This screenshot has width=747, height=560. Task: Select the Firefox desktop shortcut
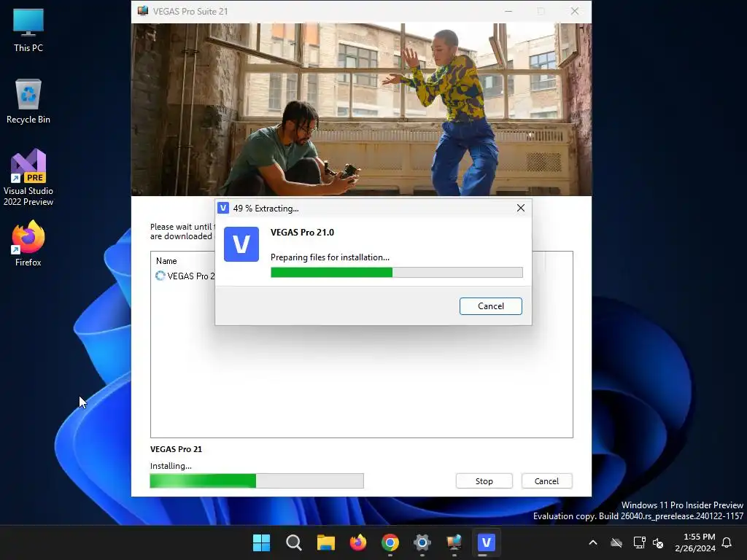[x=28, y=244]
